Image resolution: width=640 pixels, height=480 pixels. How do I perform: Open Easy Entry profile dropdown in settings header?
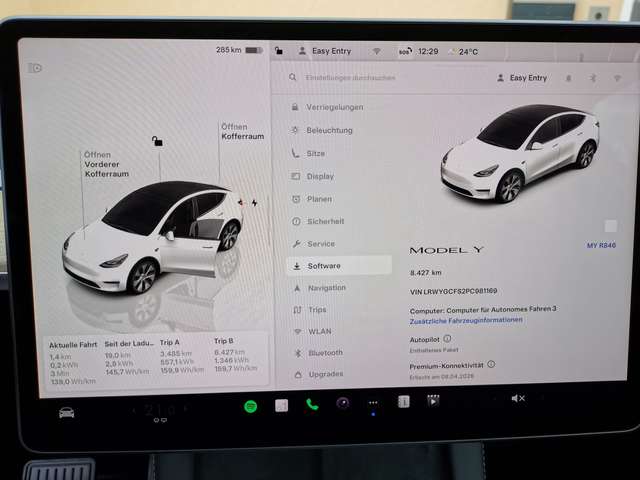pos(520,78)
